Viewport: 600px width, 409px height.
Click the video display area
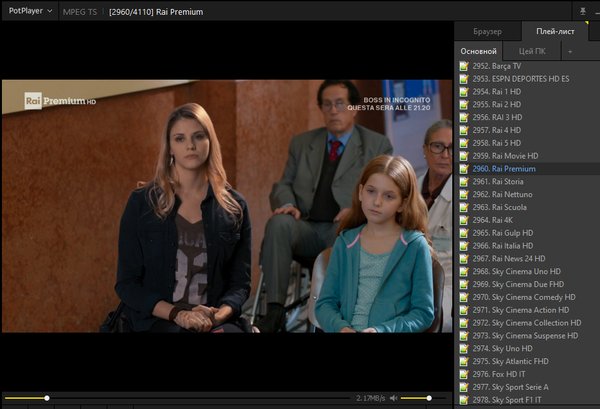tap(226, 205)
